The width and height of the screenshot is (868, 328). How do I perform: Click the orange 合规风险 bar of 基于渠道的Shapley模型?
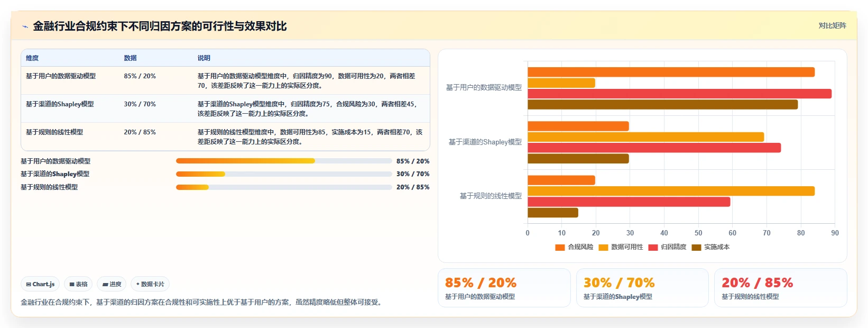point(578,126)
